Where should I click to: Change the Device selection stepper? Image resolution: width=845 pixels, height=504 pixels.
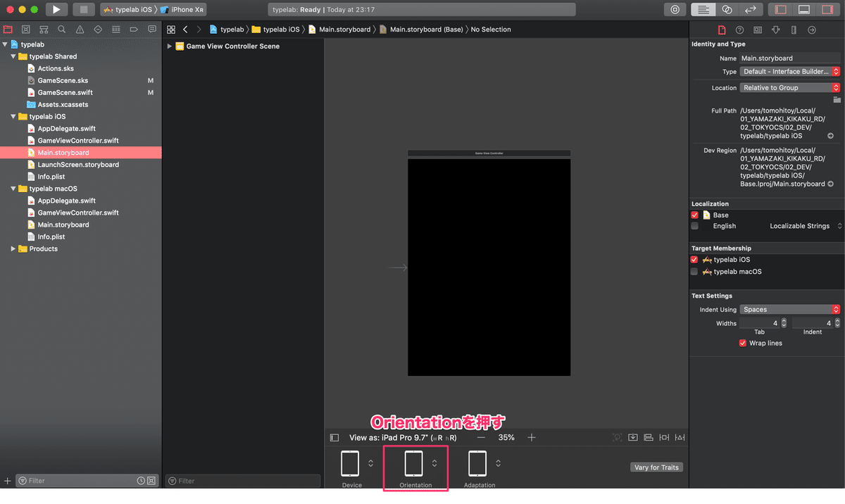coord(371,463)
